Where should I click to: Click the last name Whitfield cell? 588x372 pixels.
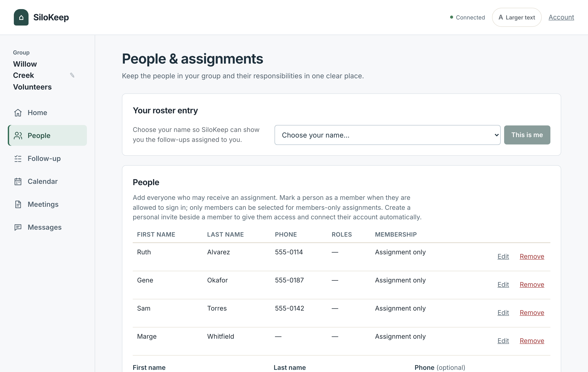(x=220, y=336)
